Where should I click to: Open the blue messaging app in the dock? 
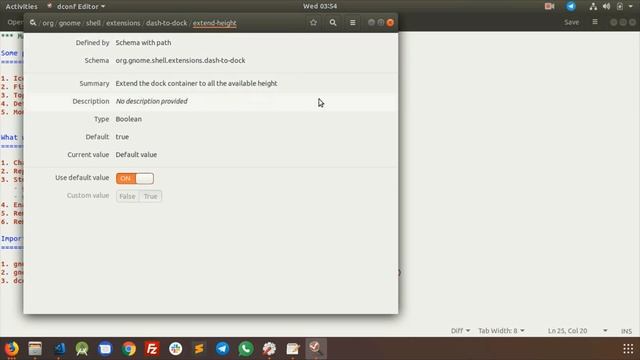coord(105,349)
